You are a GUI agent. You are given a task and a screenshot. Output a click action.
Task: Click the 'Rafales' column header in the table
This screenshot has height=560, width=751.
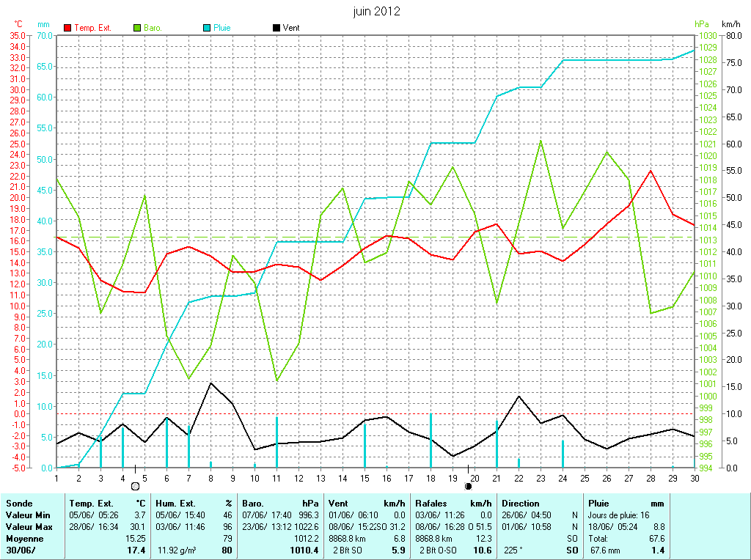(x=431, y=504)
